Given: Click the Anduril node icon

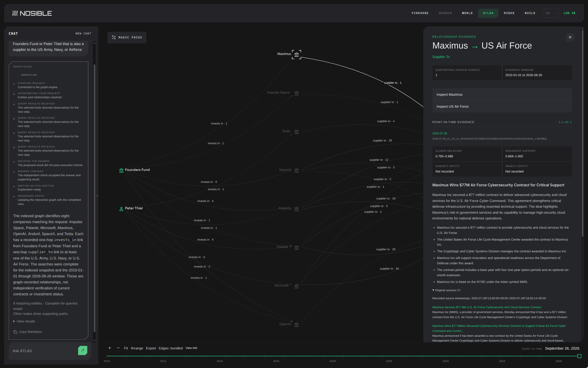Looking at the screenshot, I should coord(297,209).
